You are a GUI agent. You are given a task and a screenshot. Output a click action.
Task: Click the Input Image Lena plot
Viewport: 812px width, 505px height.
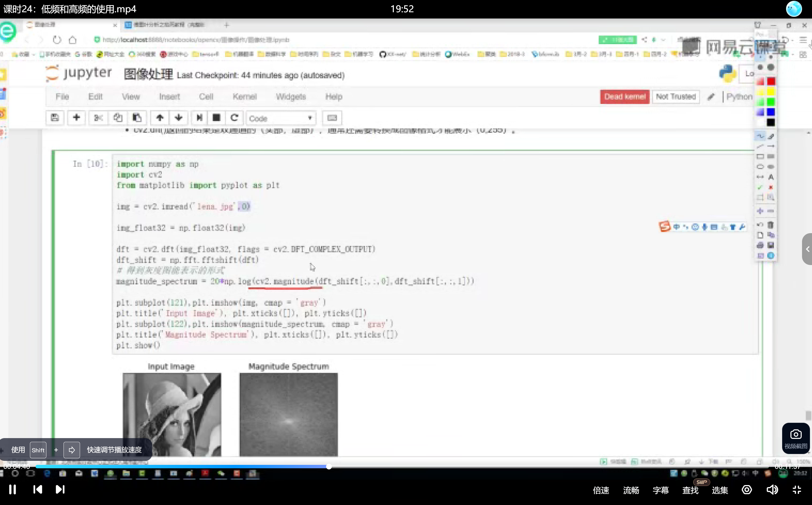(x=172, y=414)
